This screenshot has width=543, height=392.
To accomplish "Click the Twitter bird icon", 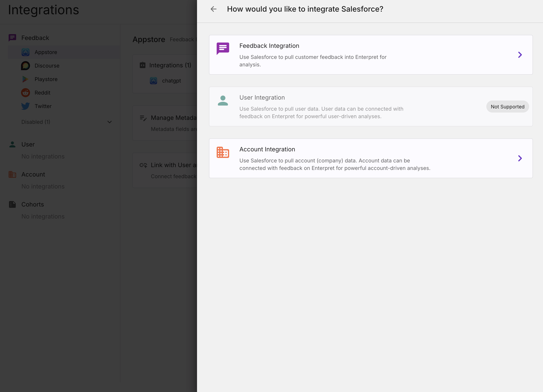I will pos(25,106).
